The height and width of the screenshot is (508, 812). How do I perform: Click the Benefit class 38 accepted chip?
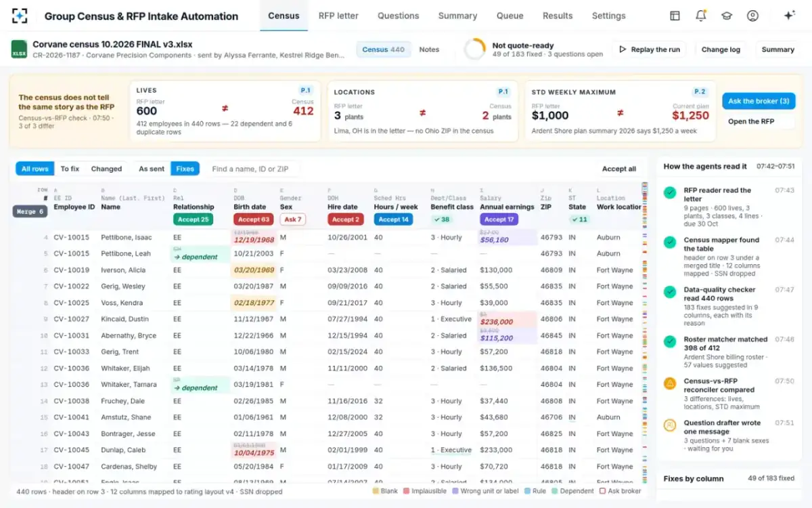[x=441, y=219]
